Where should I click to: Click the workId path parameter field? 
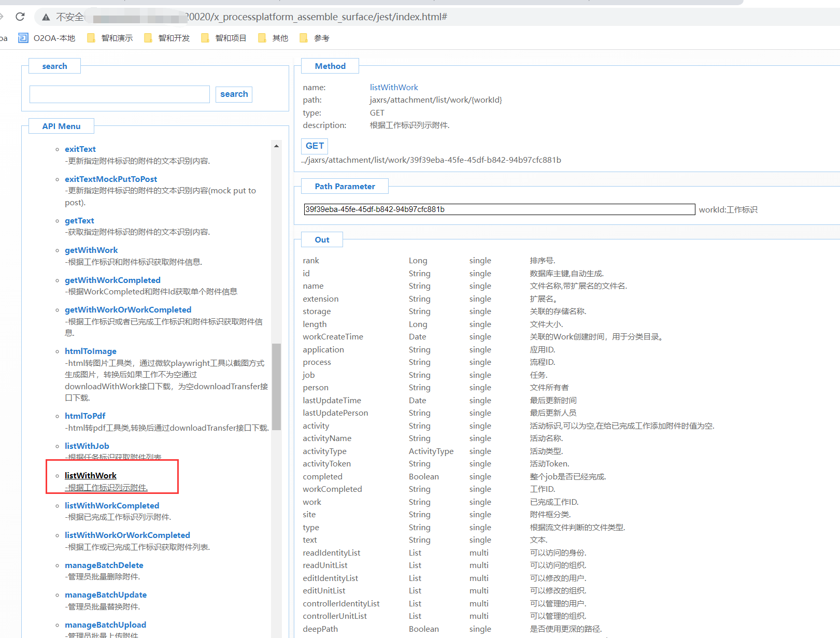(499, 209)
